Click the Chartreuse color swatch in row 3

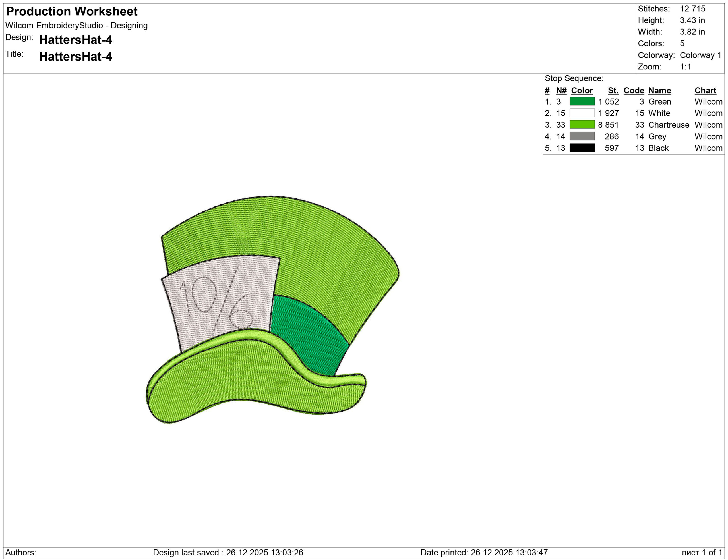tap(582, 125)
